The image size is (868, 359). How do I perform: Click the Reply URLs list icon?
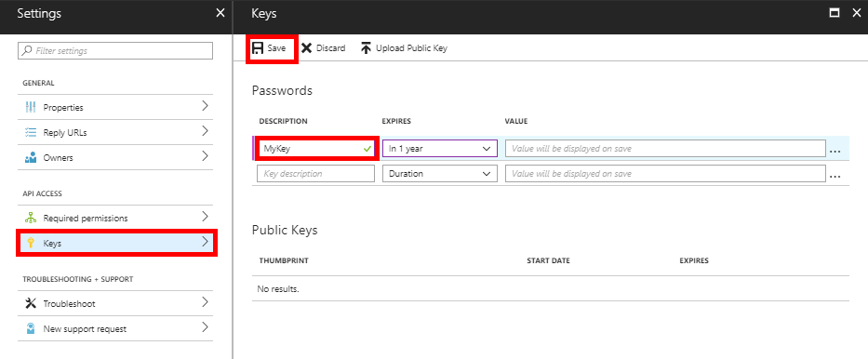coord(31,133)
